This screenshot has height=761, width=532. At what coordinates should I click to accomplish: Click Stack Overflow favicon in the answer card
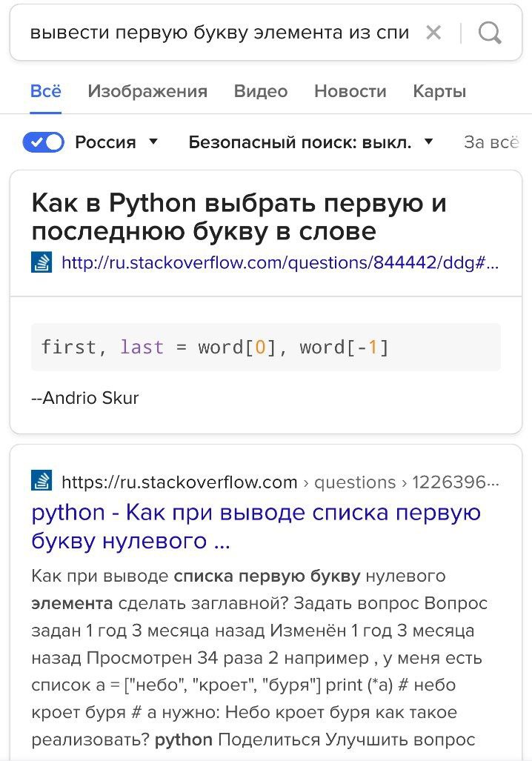tap(41, 262)
